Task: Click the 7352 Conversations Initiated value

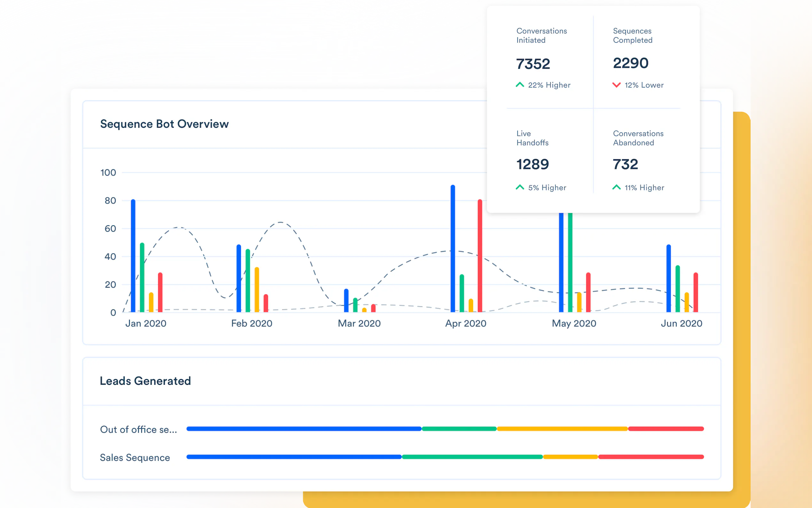Action: coord(533,64)
